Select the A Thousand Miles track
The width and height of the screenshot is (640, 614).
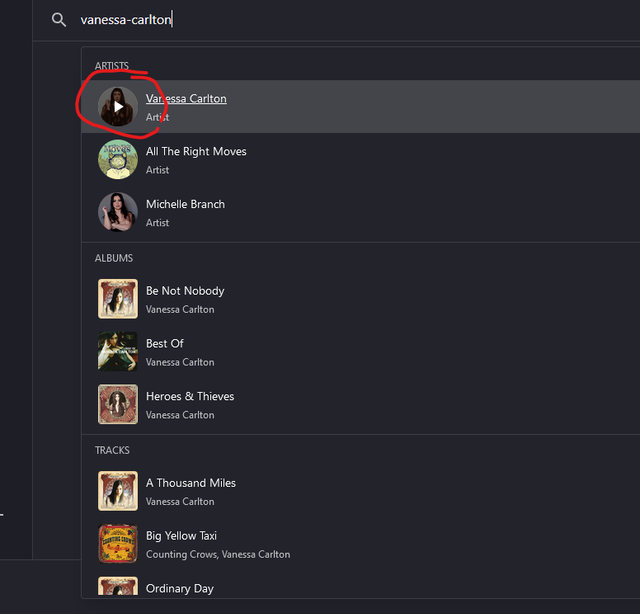click(x=191, y=483)
